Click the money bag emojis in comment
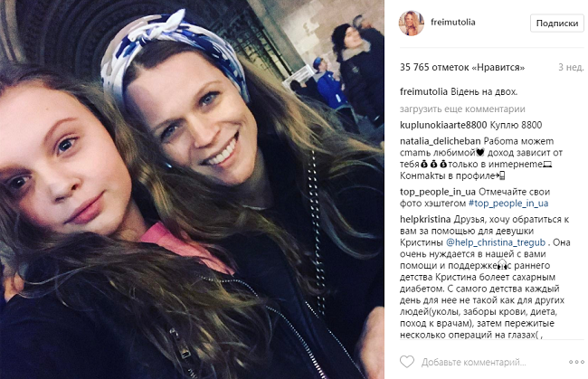This screenshot has width=588, height=379. [434, 165]
